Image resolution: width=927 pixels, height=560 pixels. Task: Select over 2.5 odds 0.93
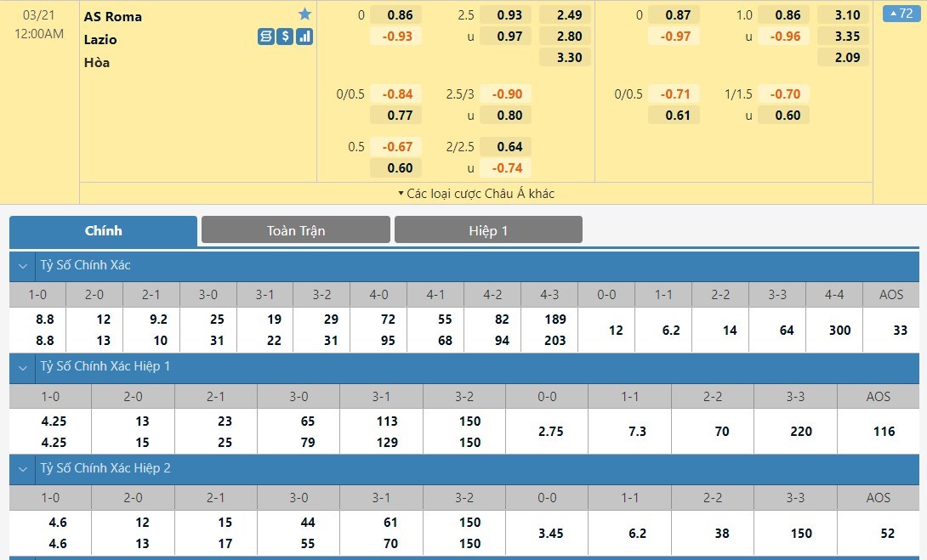(509, 14)
